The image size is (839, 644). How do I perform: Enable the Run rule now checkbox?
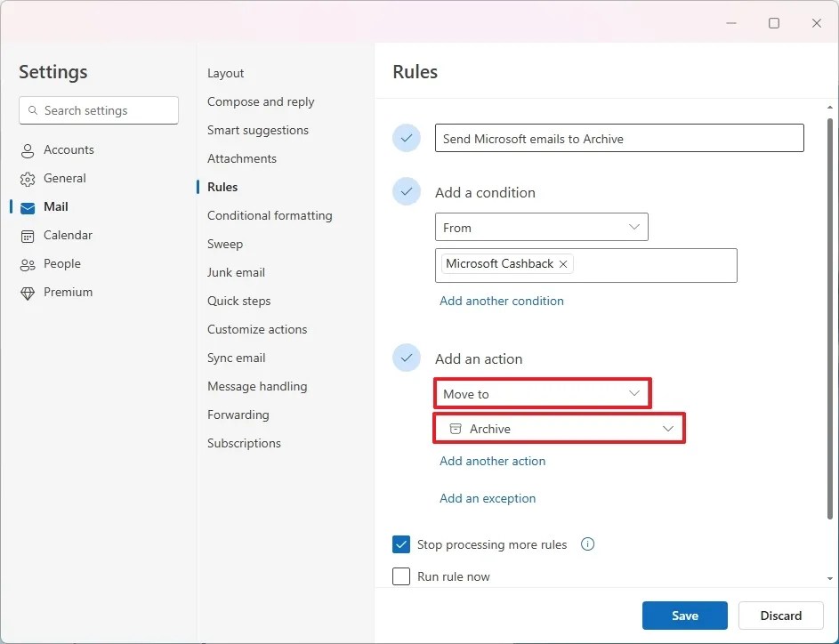(401, 576)
